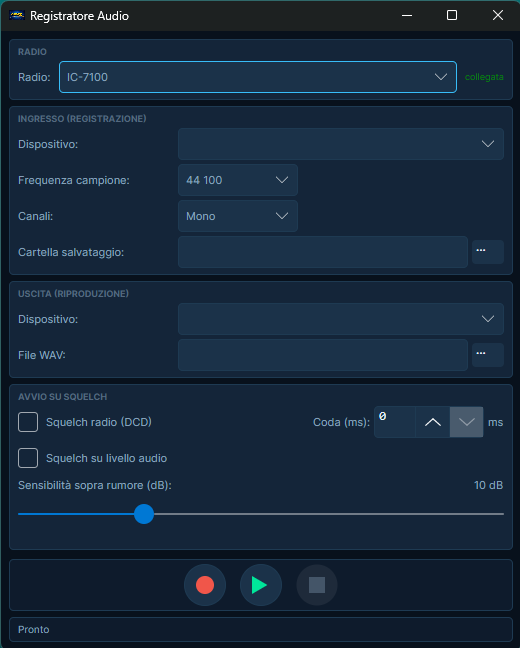
Task: Browse for Cartella salvataggio with ellipsis button
Action: tap(488, 252)
